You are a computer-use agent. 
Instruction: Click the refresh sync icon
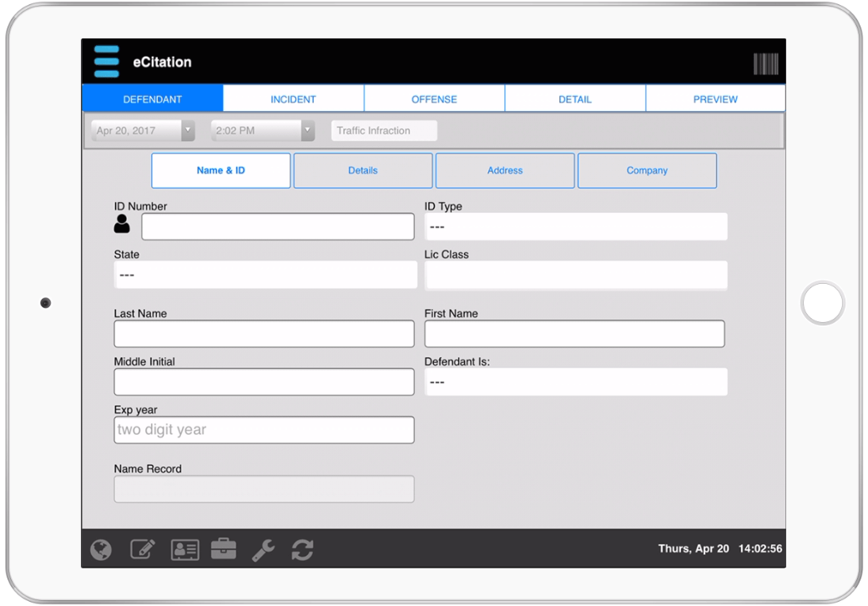pyautogui.click(x=303, y=549)
